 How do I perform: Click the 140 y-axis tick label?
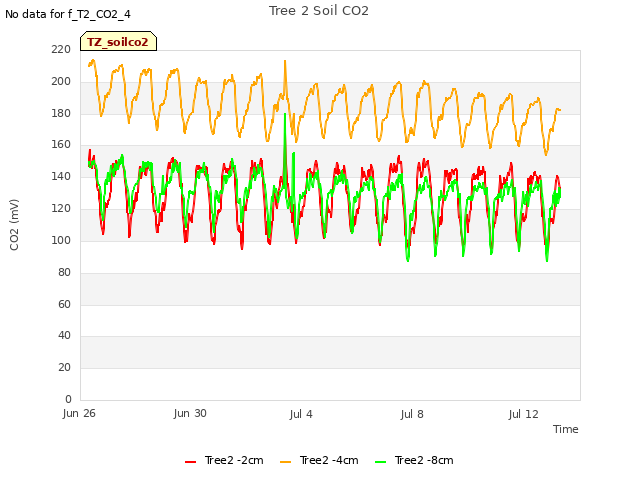[x=61, y=176]
